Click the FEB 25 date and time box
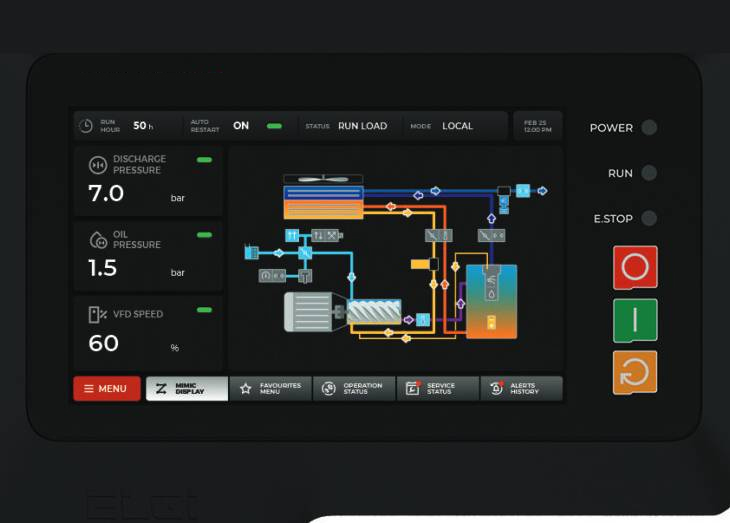 coord(538,126)
